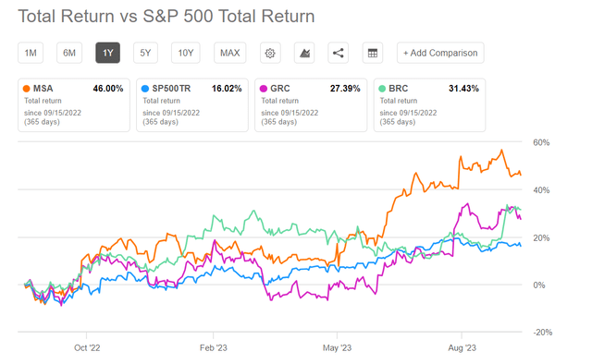Toggle the MSA total return series card
592x364 pixels.
(x=74, y=105)
